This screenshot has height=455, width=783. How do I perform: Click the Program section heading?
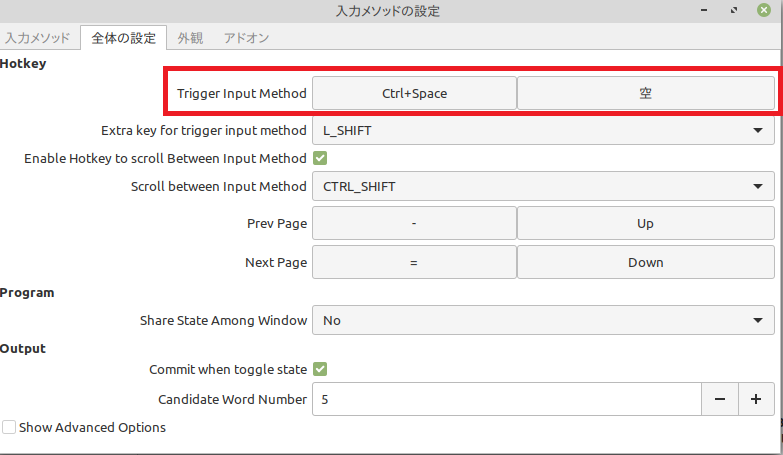27,293
